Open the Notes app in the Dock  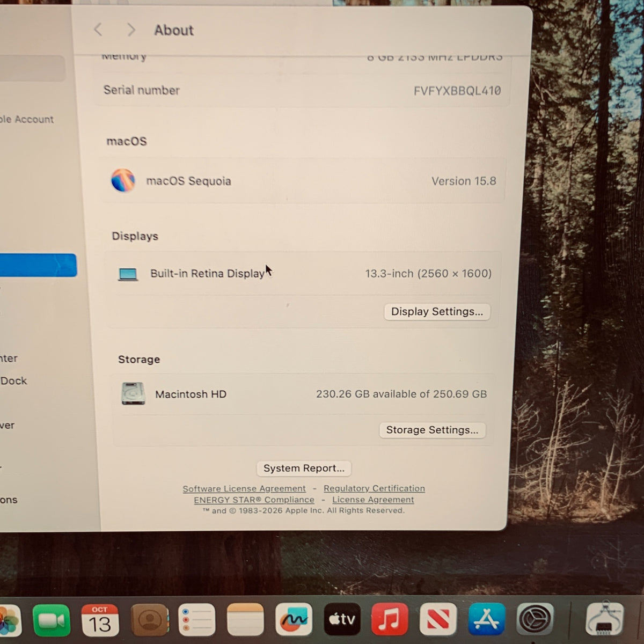click(245, 620)
